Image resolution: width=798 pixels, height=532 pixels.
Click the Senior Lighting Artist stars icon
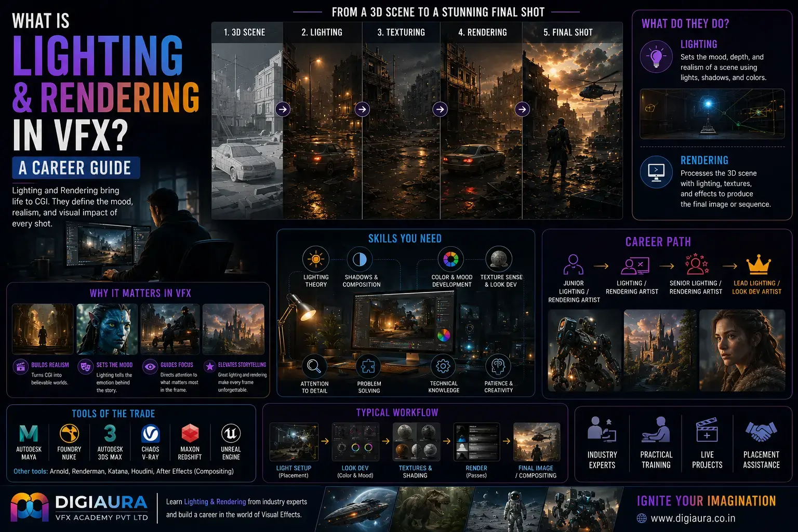tap(697, 264)
